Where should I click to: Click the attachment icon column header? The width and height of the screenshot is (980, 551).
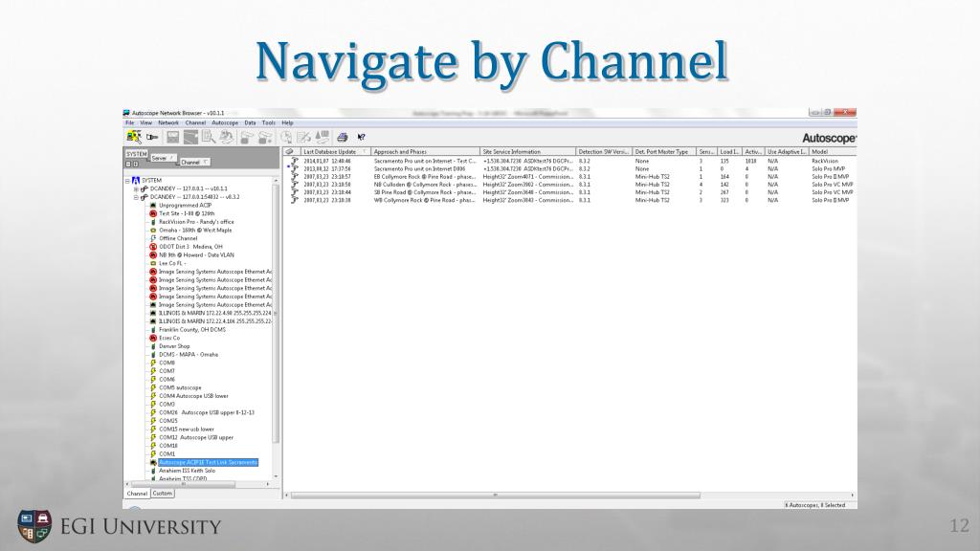289,152
